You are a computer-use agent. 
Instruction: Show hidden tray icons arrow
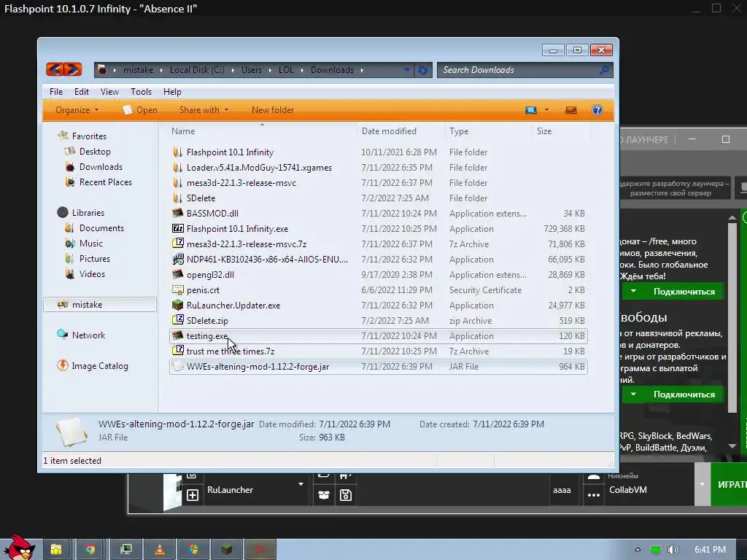coord(638,550)
